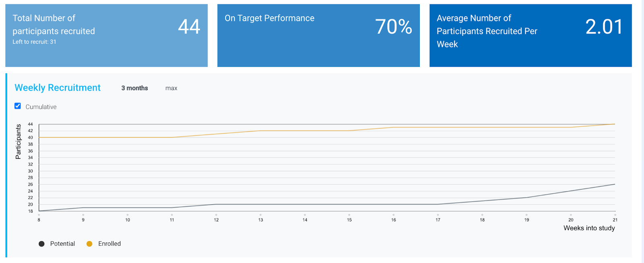Click week 16 marker on x-axis
The image size is (644, 263).
393,220
